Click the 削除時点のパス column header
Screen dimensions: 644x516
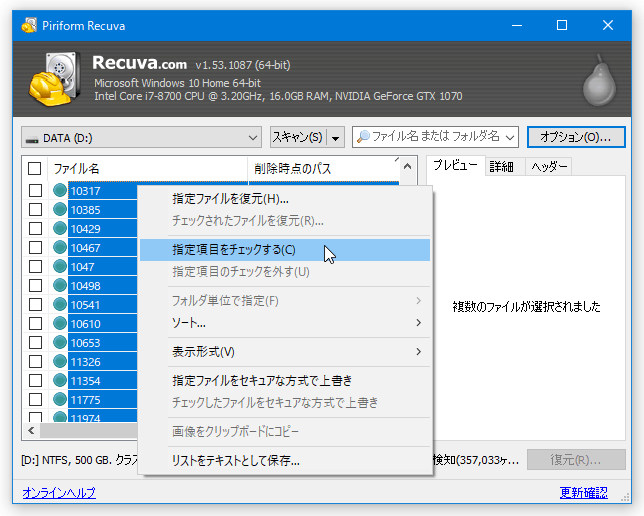point(324,168)
